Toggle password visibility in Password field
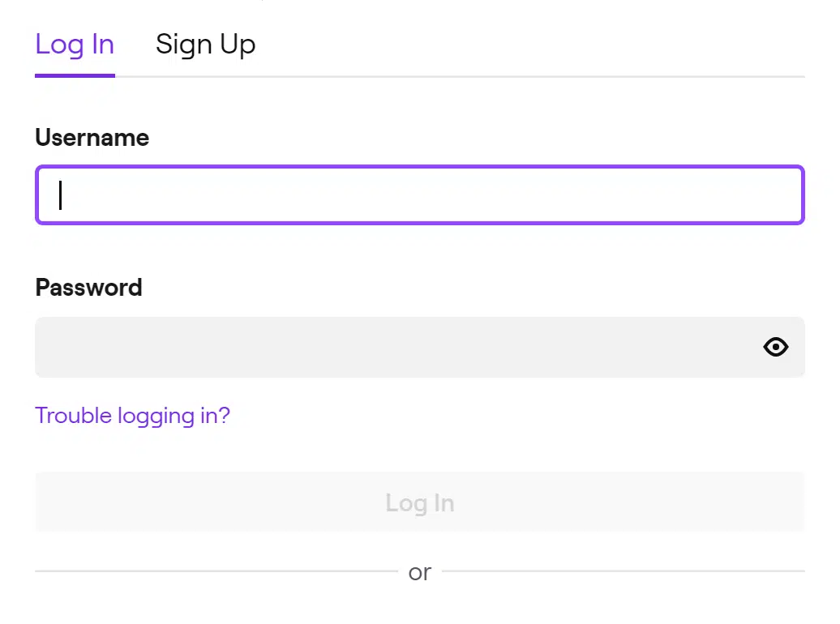840x624 pixels. click(775, 347)
